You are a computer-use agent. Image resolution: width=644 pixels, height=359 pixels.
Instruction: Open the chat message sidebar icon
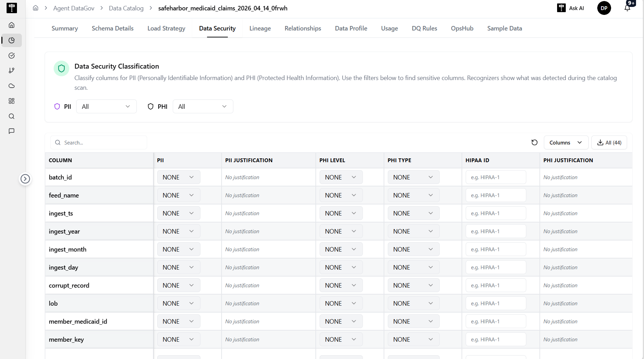click(11, 131)
